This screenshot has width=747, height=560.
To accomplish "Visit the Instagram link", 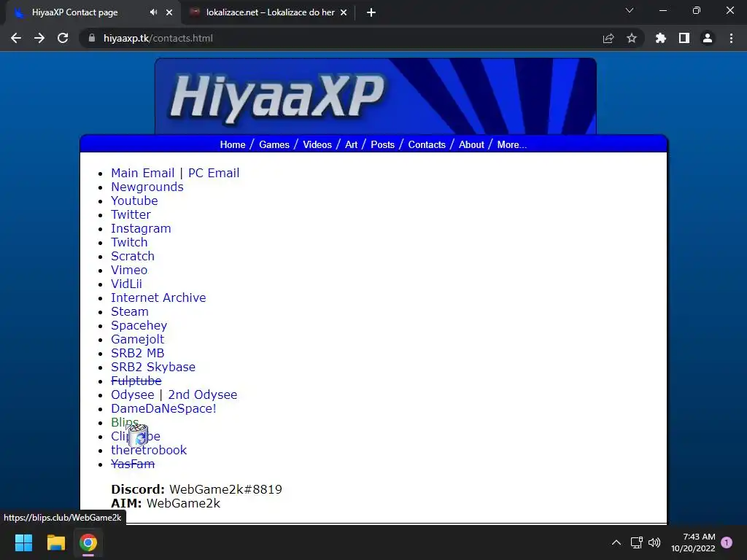I will pos(141,228).
